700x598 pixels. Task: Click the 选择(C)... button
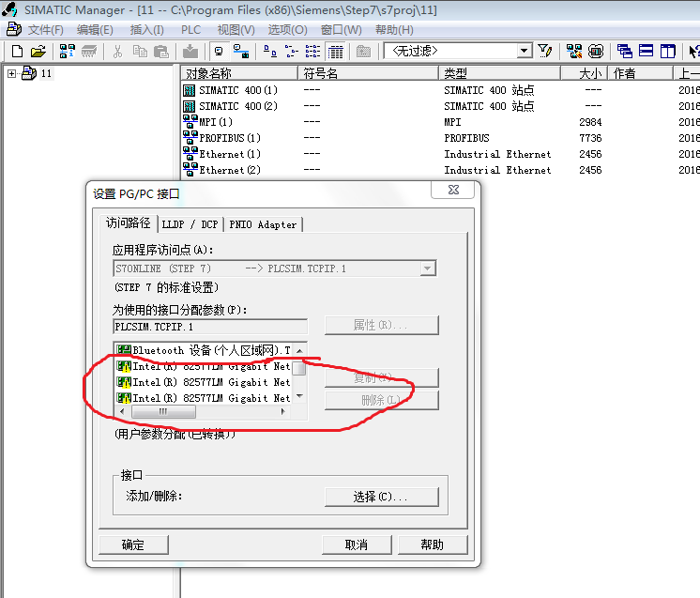point(381,497)
